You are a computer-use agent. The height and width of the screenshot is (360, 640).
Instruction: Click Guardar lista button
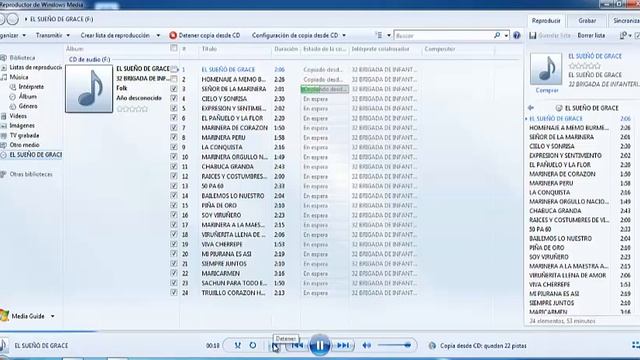(550, 36)
